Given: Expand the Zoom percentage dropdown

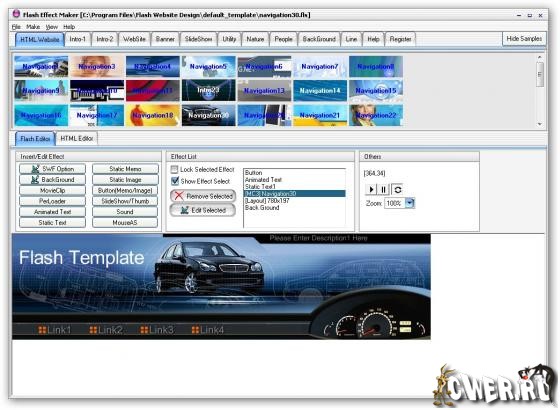Looking at the screenshot, I should pos(410,203).
